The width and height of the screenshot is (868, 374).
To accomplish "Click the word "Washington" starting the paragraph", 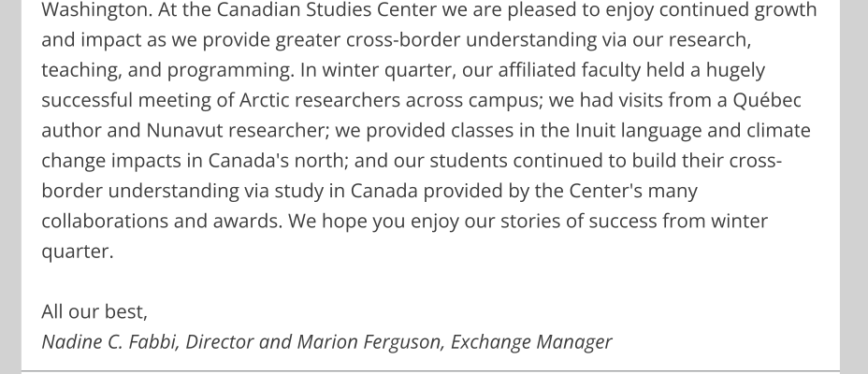I will coord(97,10).
